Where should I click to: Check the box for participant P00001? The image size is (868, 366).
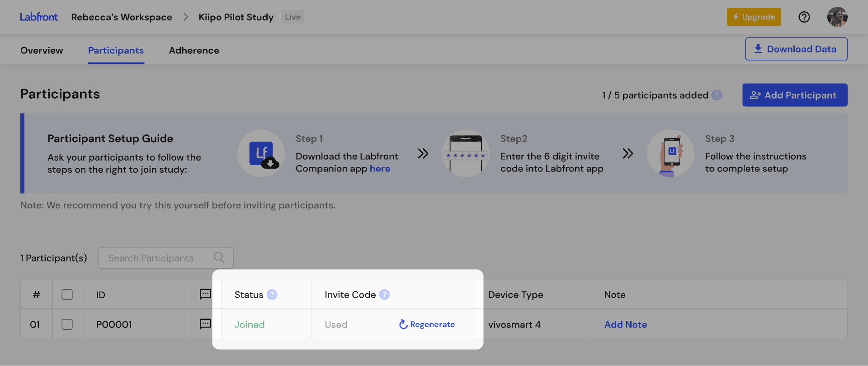(x=67, y=324)
